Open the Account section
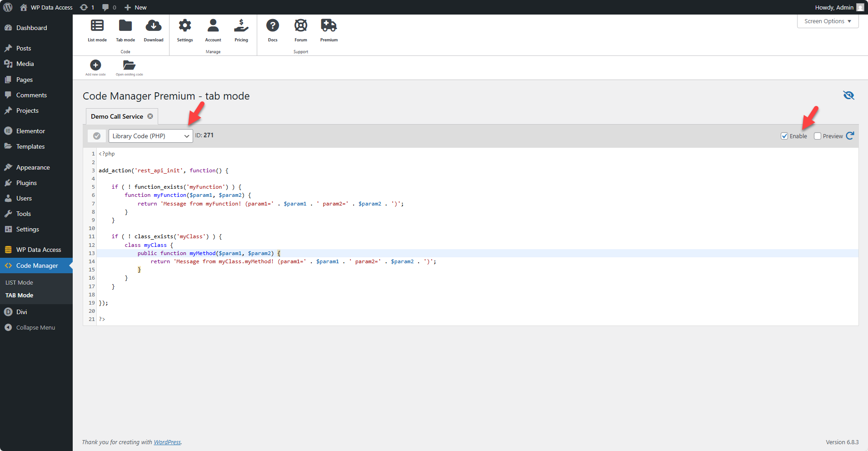This screenshot has height=451, width=868. (x=213, y=30)
